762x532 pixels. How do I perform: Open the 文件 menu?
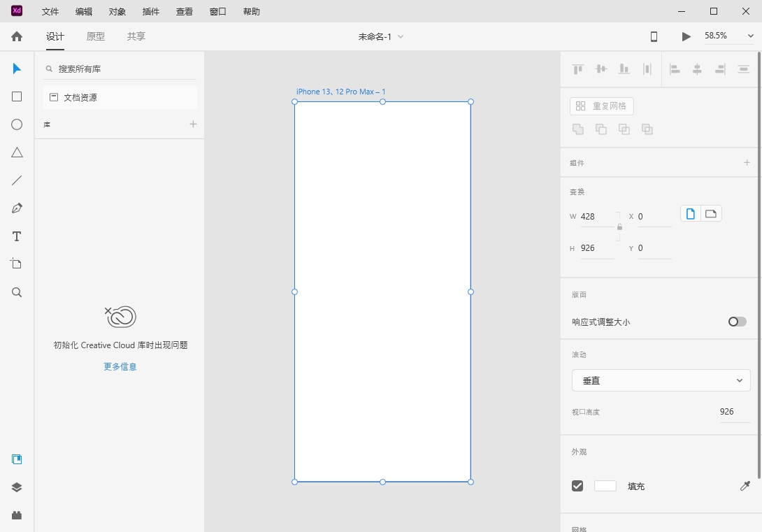pos(50,12)
